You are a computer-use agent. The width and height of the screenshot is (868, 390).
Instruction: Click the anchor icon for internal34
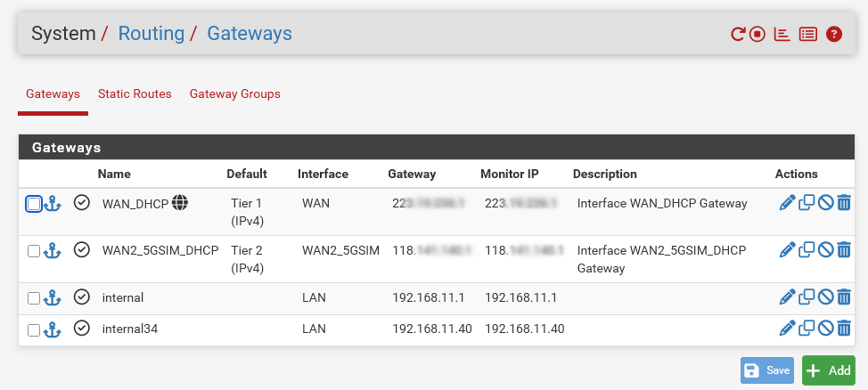click(52, 329)
